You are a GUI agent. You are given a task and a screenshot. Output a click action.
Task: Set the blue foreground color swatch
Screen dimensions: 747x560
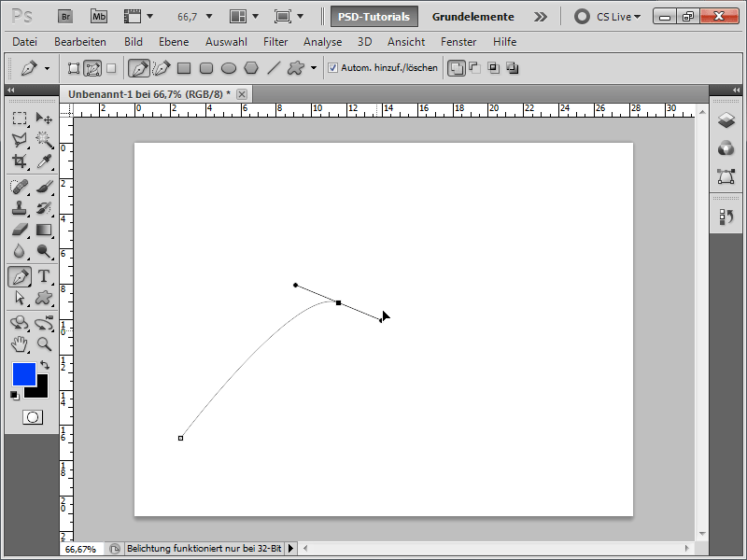[x=24, y=374]
